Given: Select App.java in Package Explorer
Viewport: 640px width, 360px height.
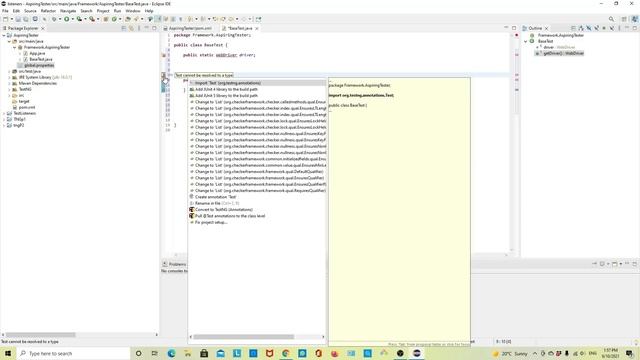Looking at the screenshot, I should click(x=37, y=53).
